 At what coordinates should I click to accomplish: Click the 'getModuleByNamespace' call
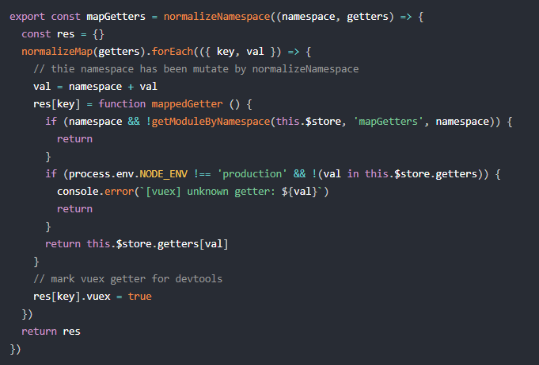pos(211,121)
